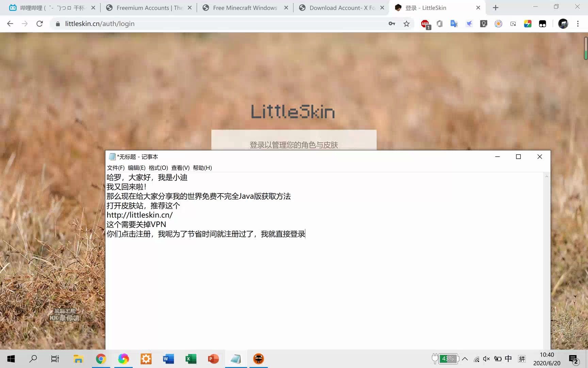The height and width of the screenshot is (368, 588).
Task: Open Notepad 格式(O) menu
Action: click(158, 168)
